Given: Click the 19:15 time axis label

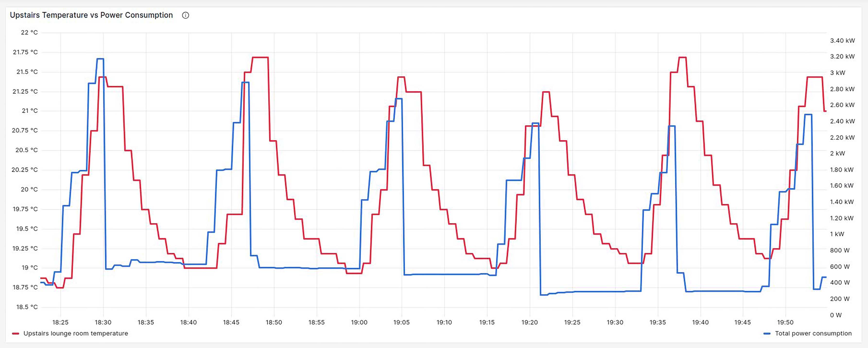Looking at the screenshot, I should pos(487,322).
